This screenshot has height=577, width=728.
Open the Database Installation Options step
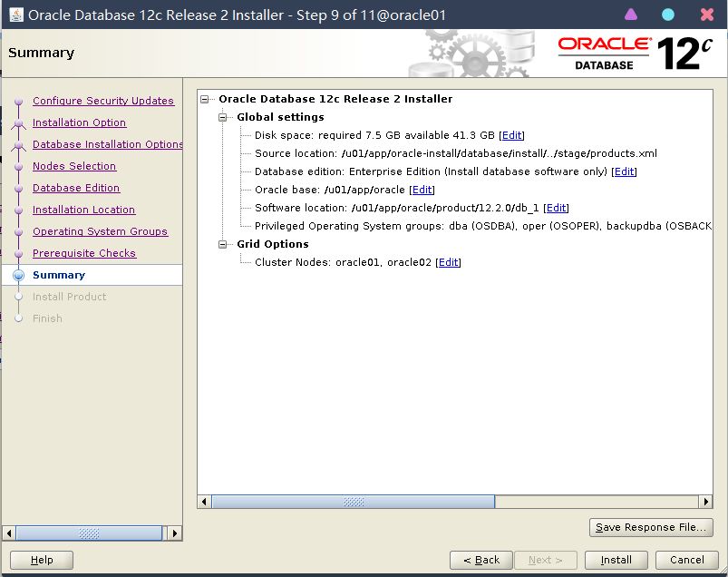coord(107,144)
